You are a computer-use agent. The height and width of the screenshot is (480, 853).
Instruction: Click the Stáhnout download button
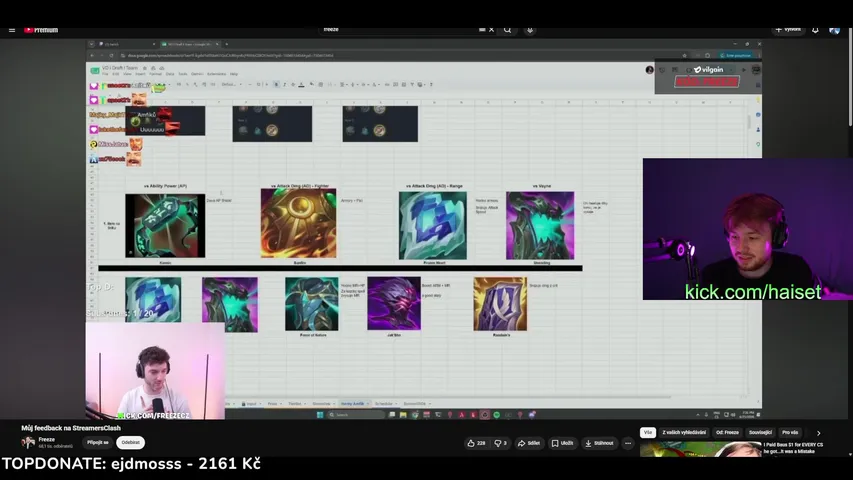point(599,443)
